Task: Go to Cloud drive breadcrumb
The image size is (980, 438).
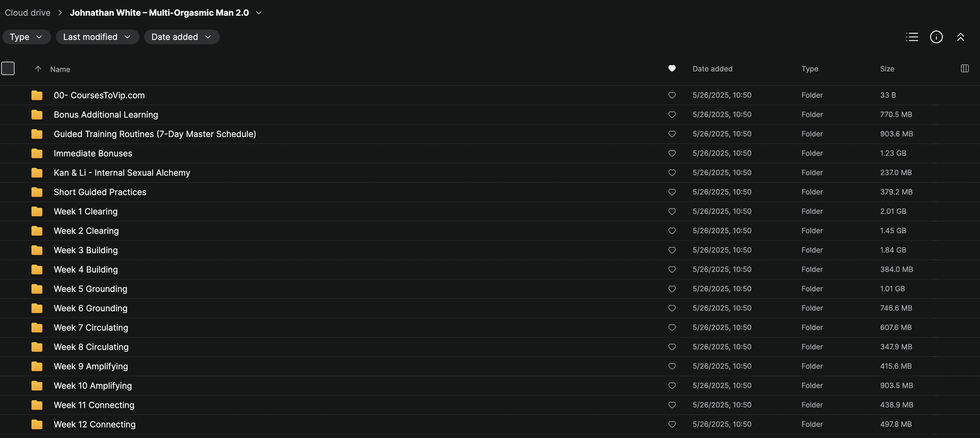Action: [x=28, y=13]
